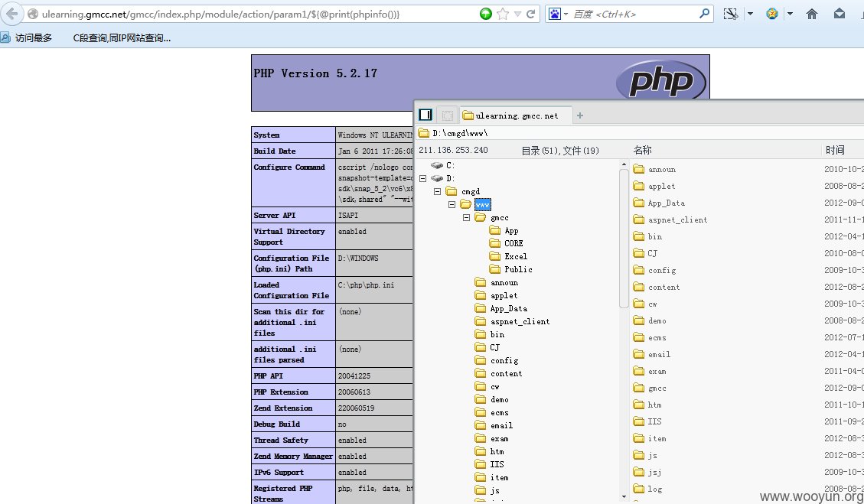Open the C段查询,同IP网站查询 bookmark

122,37
